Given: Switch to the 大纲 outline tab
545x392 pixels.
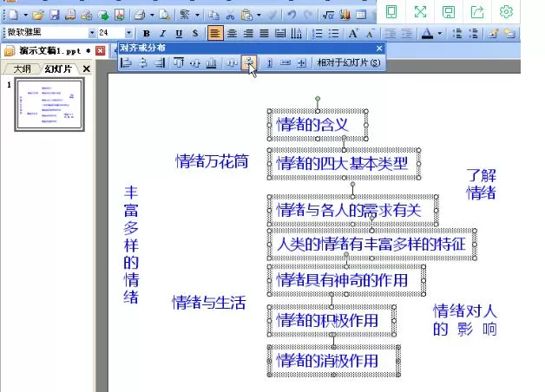Looking at the screenshot, I should point(22,69).
